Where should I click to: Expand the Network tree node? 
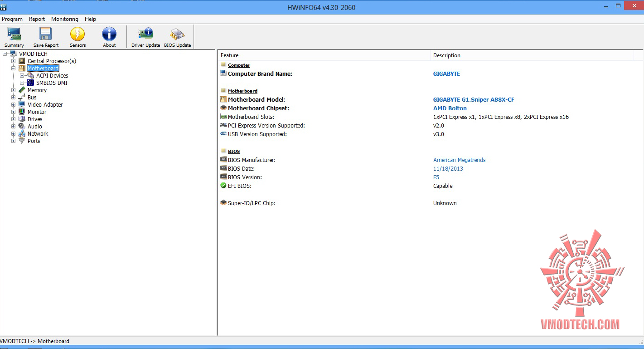(13, 134)
